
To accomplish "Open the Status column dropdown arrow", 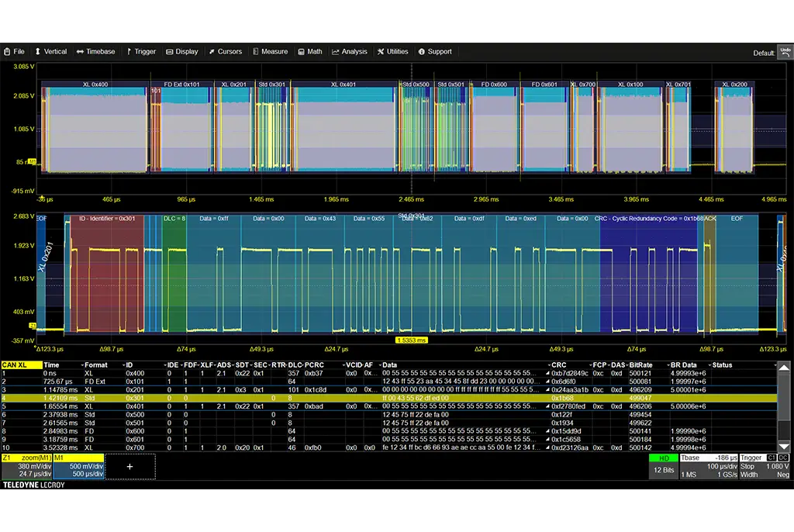I will (775, 365).
